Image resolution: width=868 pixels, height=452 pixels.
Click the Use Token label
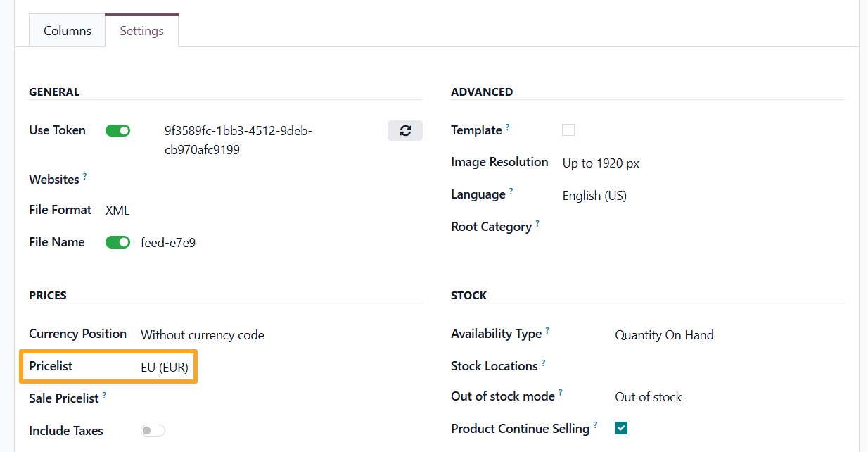57,130
